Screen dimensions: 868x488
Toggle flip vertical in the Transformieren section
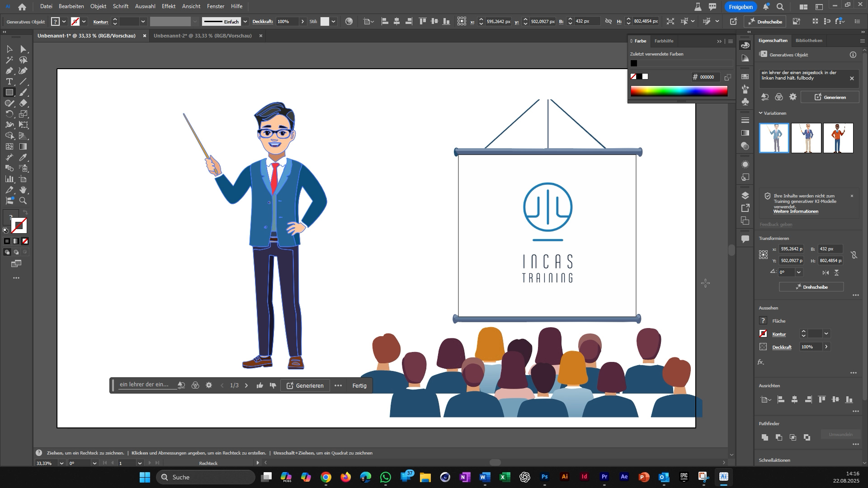837,272
